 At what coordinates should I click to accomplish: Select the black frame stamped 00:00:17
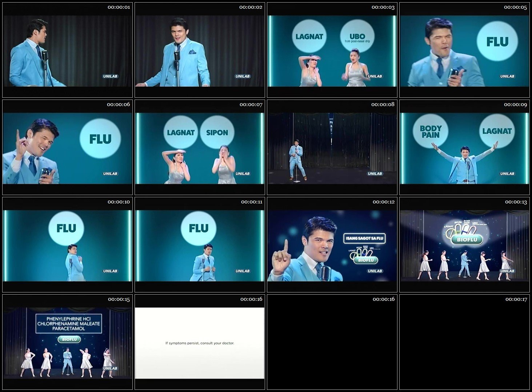(464, 342)
